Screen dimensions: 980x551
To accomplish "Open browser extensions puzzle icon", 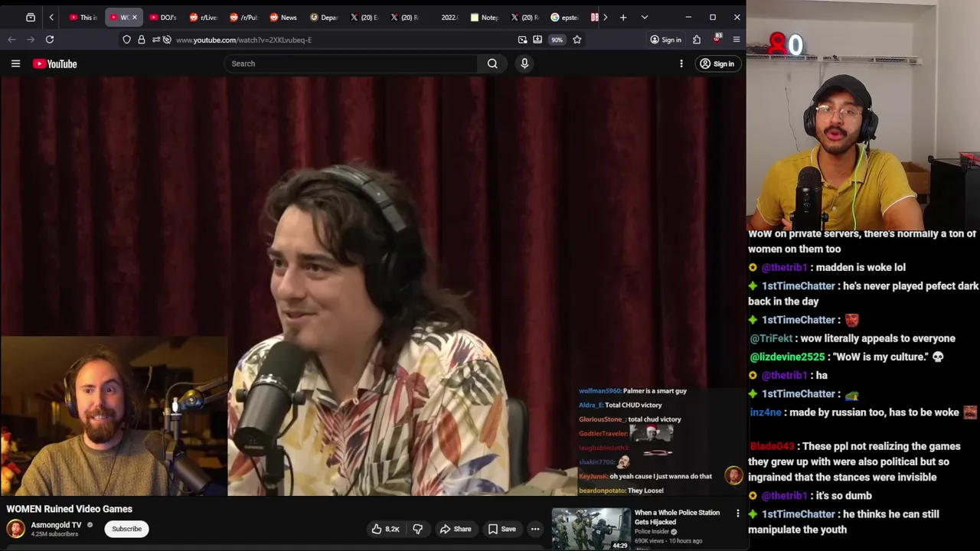I will [x=697, y=40].
